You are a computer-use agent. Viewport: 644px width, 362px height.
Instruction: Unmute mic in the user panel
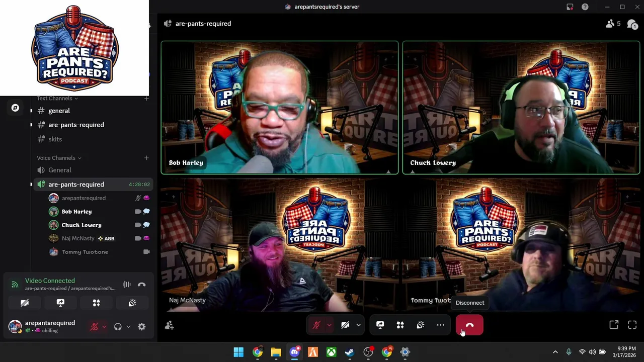[94, 327]
